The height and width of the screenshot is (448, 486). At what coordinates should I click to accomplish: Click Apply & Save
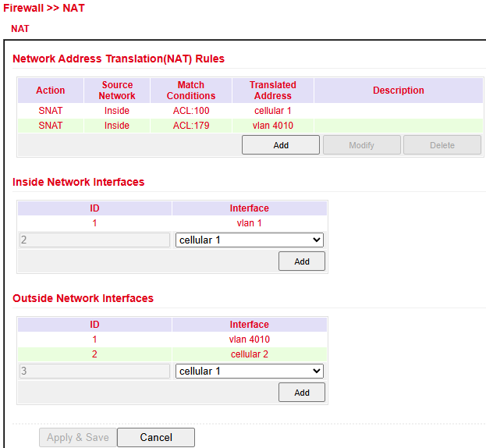[77, 437]
